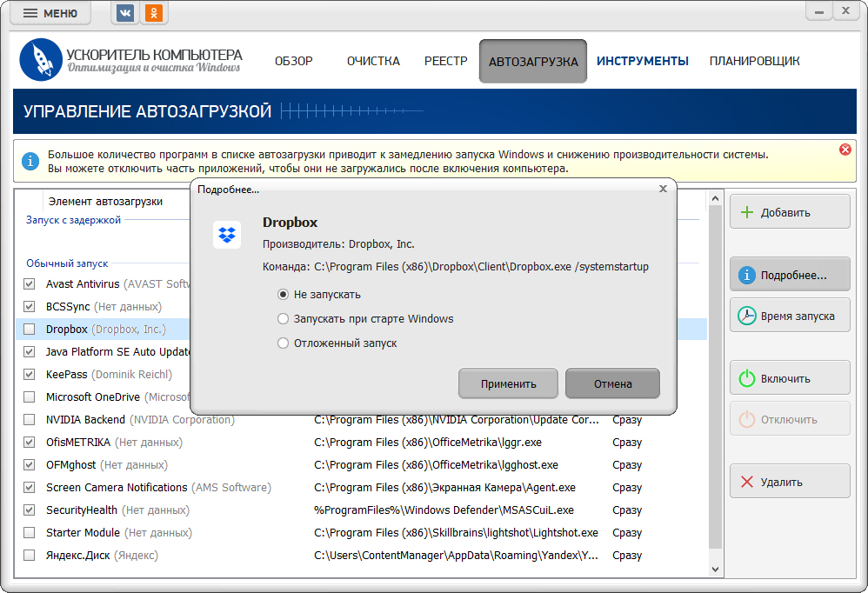Select the Windows Defender MSASCuiL.exe path
The width and height of the screenshot is (868, 593).
[444, 510]
